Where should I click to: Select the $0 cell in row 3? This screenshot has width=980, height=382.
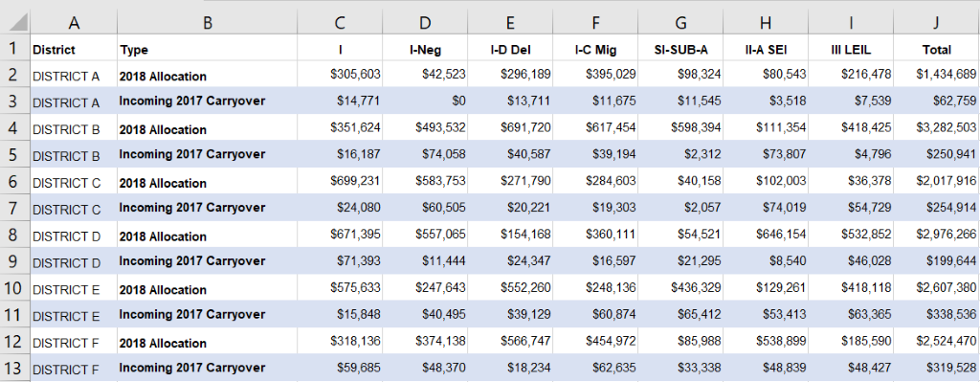coord(425,101)
